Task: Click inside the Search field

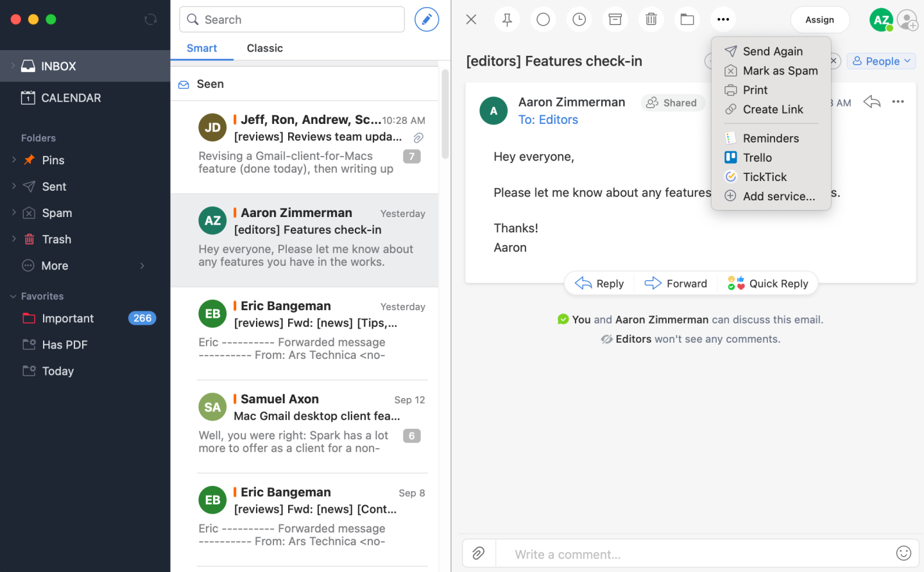Action: click(x=292, y=19)
